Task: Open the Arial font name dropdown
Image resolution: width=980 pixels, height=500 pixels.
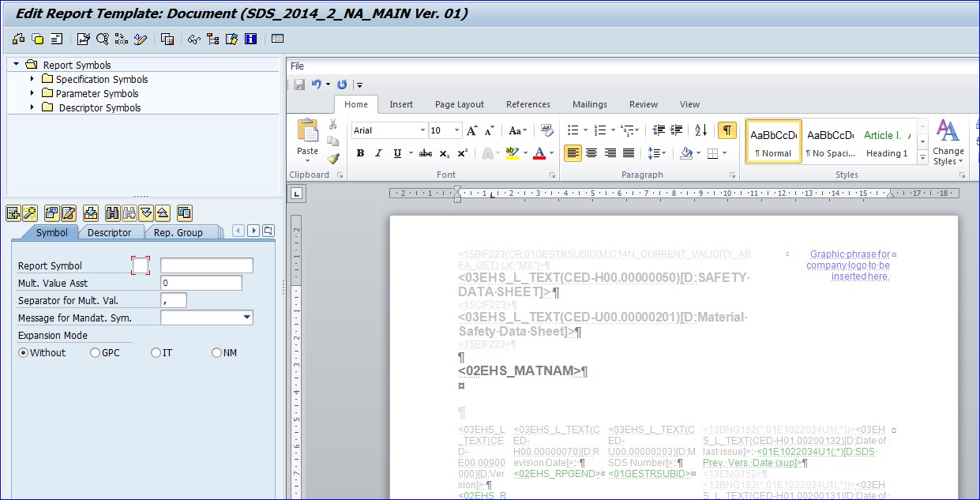Action: 421,130
